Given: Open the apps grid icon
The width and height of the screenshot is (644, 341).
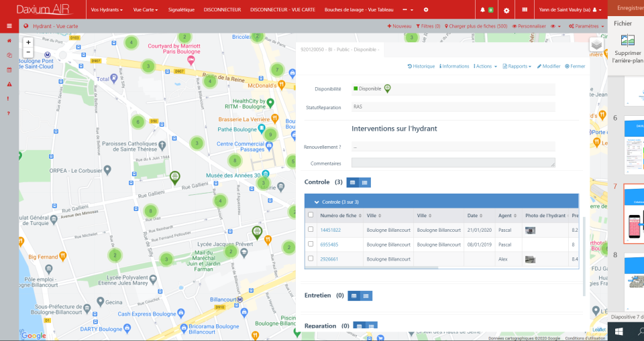Looking at the screenshot, I should [525, 10].
